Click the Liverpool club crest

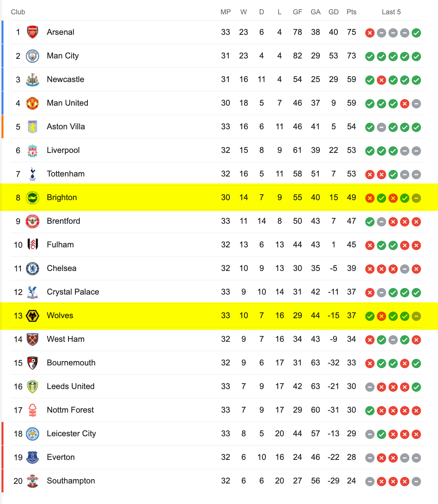click(x=33, y=150)
